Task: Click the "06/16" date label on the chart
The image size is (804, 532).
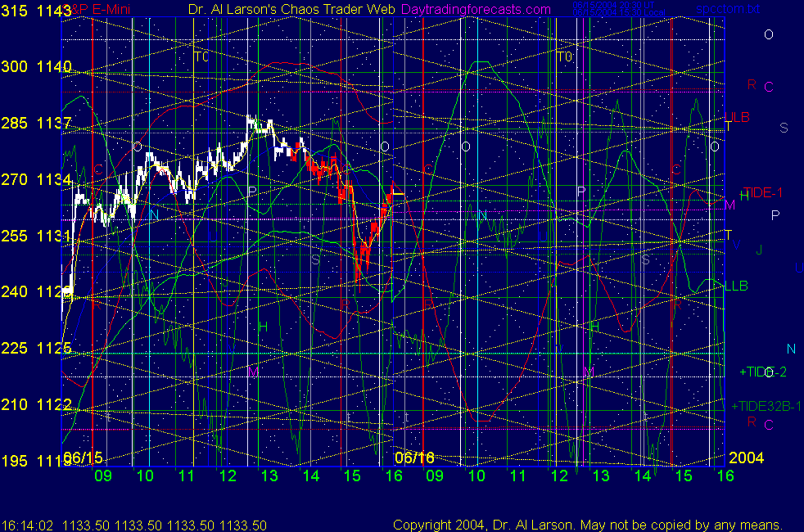Action: [x=414, y=458]
